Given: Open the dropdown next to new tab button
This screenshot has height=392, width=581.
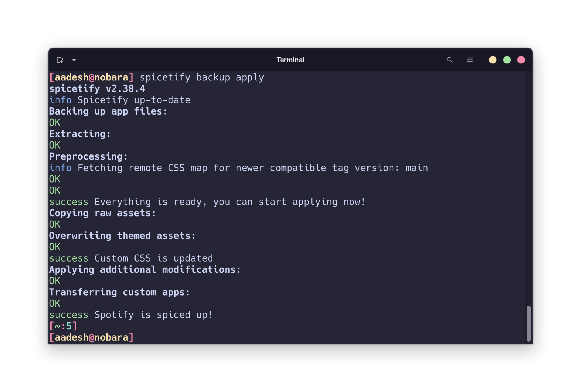Looking at the screenshot, I should click(74, 60).
